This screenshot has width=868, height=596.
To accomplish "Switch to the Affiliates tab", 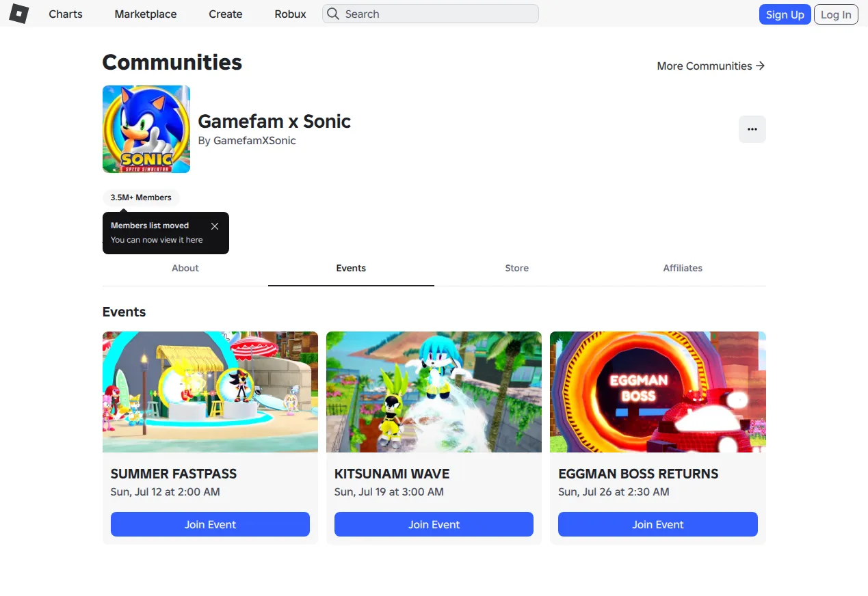I will (x=683, y=268).
